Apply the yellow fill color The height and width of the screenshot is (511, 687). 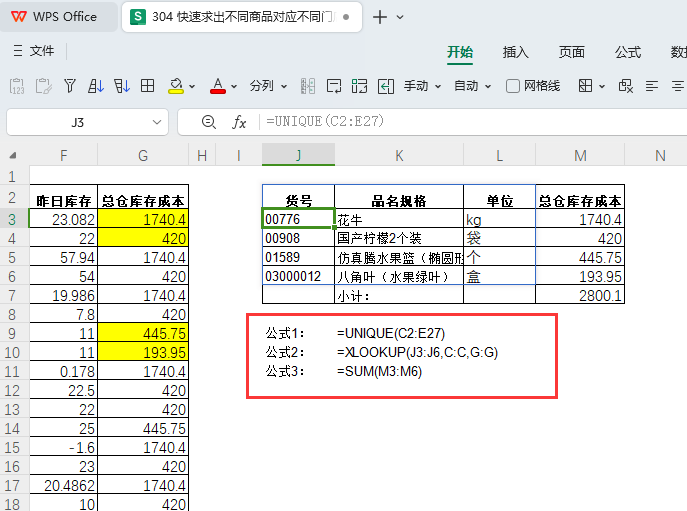176,85
